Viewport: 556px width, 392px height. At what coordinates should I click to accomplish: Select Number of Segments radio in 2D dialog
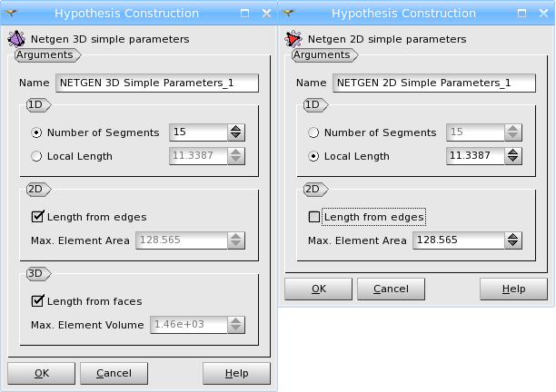[x=313, y=132]
